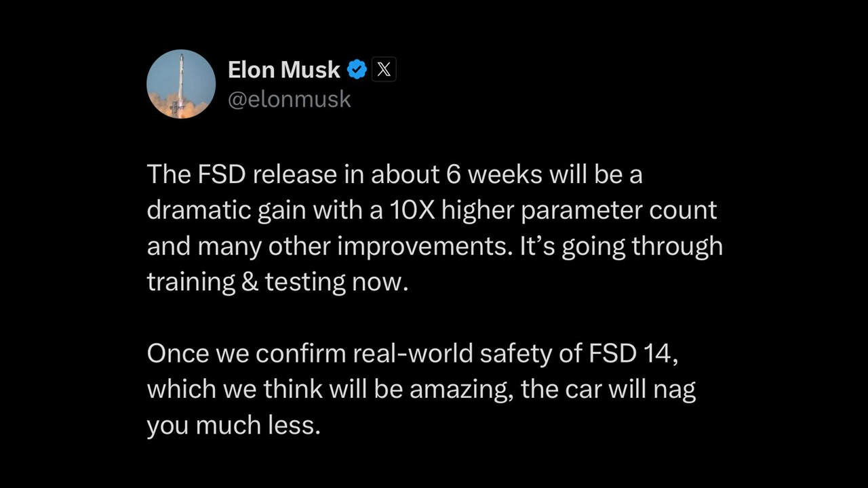Screen dimensions: 868x488
Task: Open the Elon Musk display name
Action: [x=284, y=69]
